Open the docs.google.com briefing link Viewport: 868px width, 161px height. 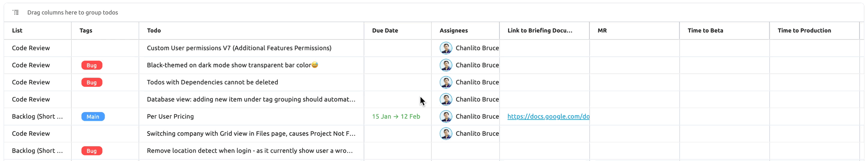(x=548, y=116)
